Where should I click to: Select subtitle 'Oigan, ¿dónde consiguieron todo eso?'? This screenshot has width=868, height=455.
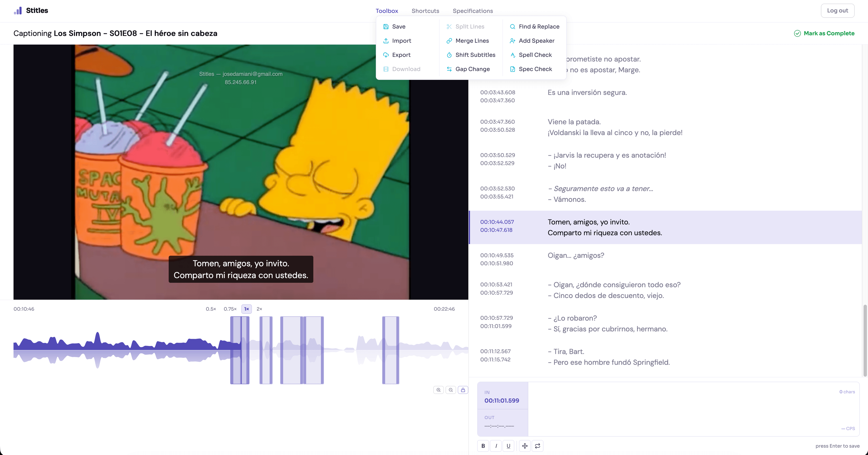665,291
